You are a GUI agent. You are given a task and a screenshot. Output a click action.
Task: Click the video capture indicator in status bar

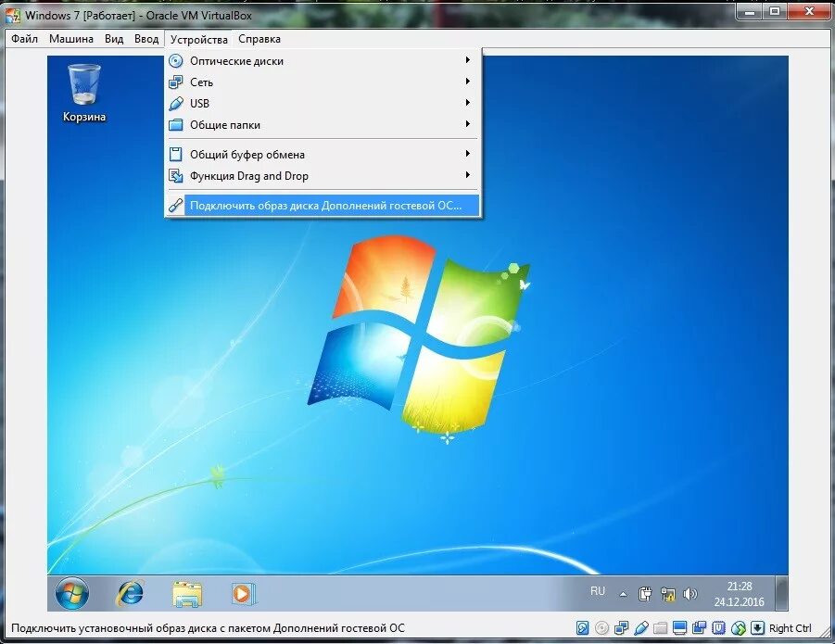(x=699, y=628)
